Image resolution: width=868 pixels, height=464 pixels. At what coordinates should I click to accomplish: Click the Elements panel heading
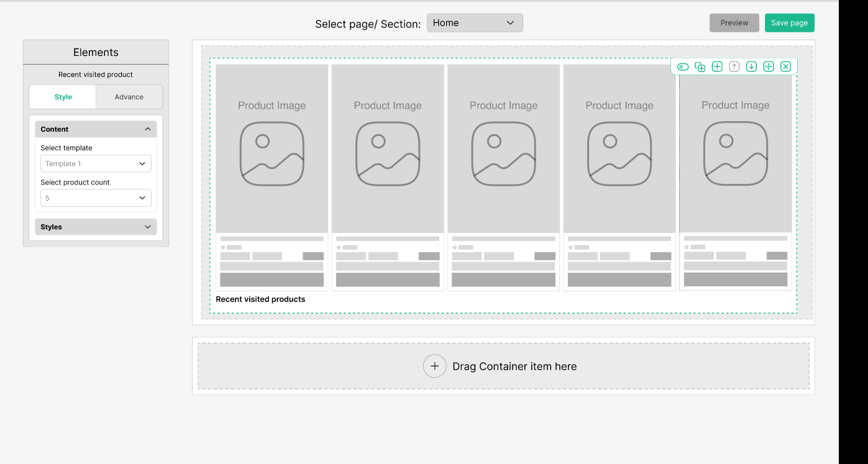point(96,53)
